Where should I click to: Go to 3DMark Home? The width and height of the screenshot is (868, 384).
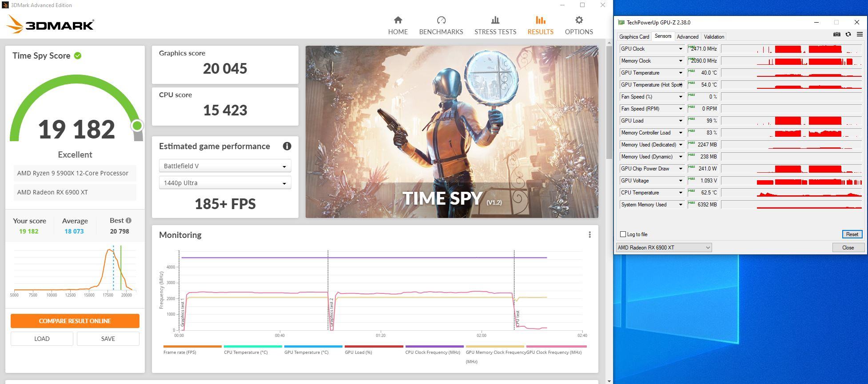398,25
